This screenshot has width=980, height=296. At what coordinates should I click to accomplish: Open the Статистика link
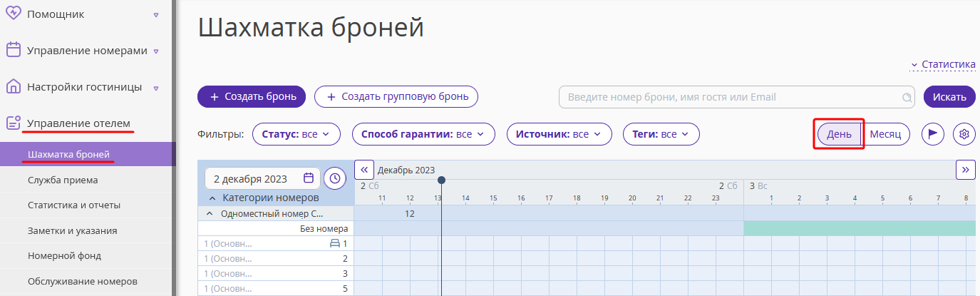pyautogui.click(x=943, y=64)
